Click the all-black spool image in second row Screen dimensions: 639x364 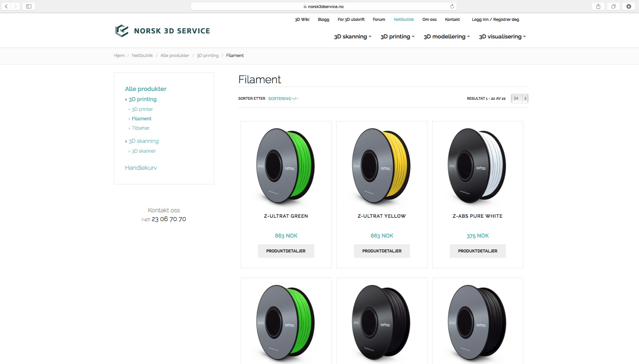point(382,323)
